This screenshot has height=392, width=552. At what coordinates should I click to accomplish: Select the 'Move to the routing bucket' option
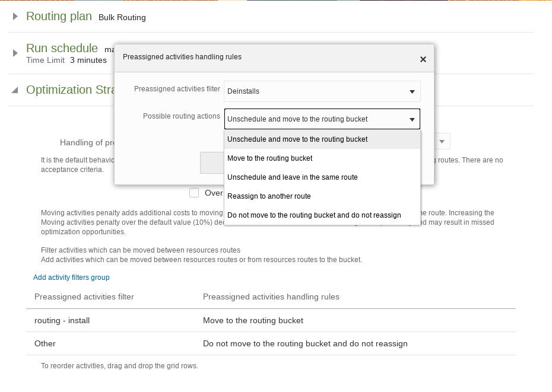269,158
